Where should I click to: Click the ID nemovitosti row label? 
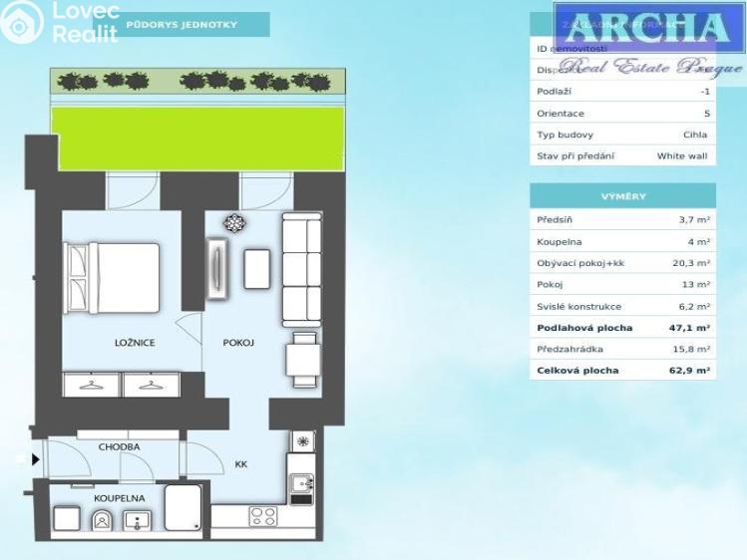[571, 49]
